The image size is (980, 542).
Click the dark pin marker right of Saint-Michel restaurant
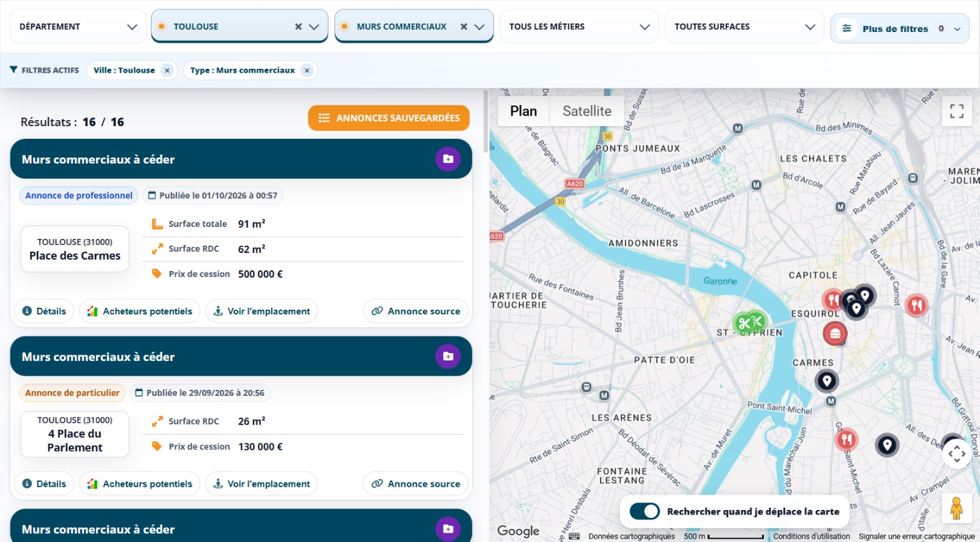tap(887, 445)
